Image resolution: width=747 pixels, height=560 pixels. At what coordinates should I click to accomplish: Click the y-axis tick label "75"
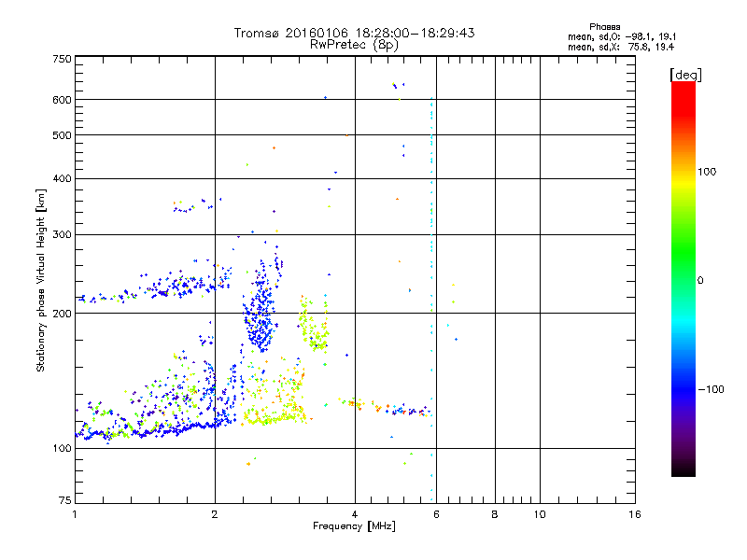point(65,500)
